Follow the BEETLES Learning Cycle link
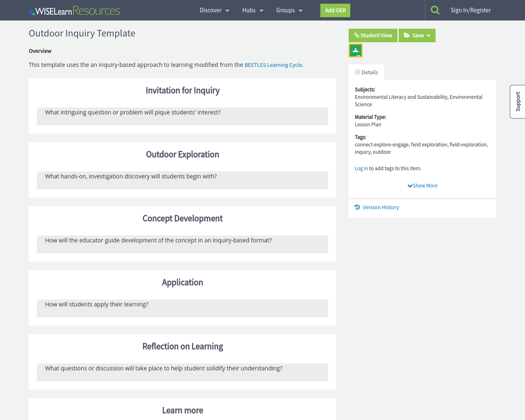The height and width of the screenshot is (420, 525). (x=274, y=65)
